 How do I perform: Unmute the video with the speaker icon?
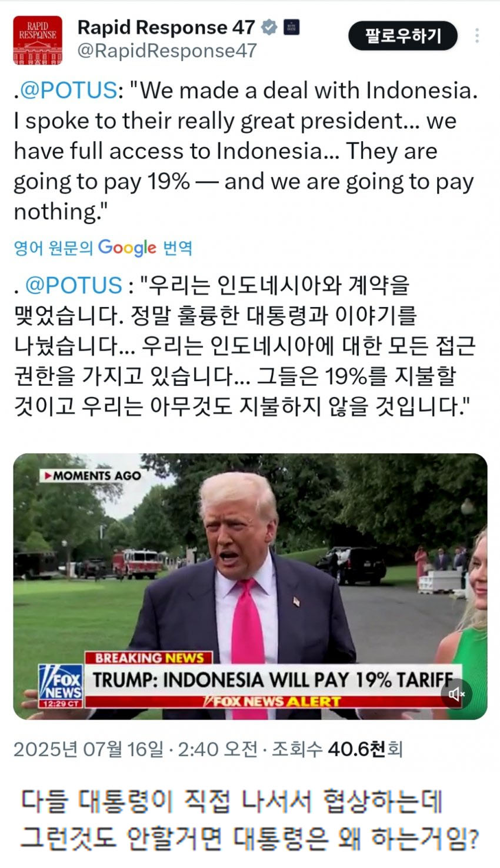[x=456, y=695]
